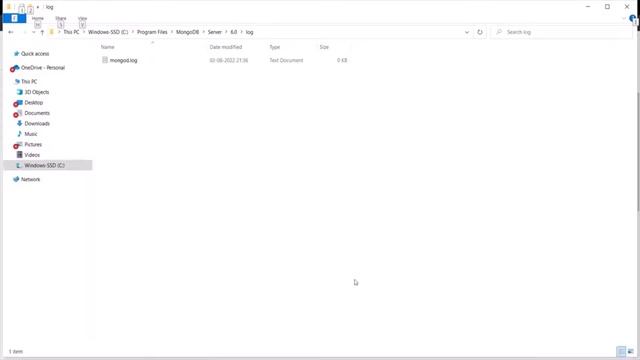Open 3D Objects in the sidebar
Image resolution: width=640 pixels, height=360 pixels.
[37, 92]
